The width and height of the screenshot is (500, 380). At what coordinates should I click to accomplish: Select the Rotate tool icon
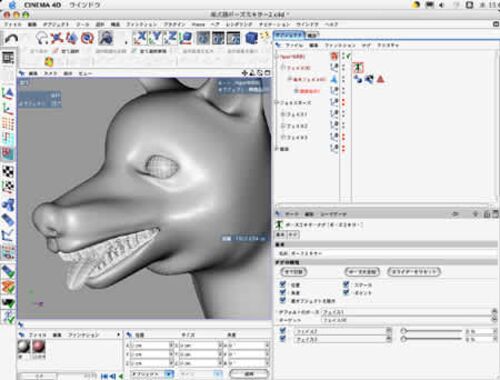(87, 38)
